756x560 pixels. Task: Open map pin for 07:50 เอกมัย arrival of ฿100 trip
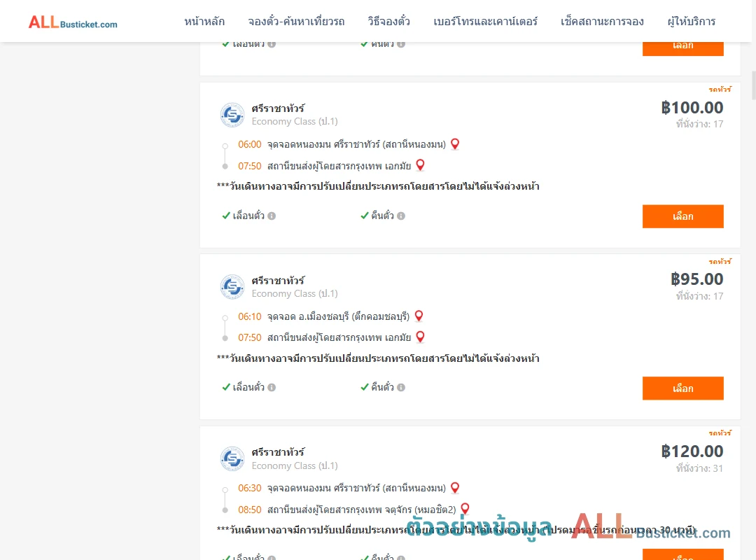pyautogui.click(x=420, y=165)
